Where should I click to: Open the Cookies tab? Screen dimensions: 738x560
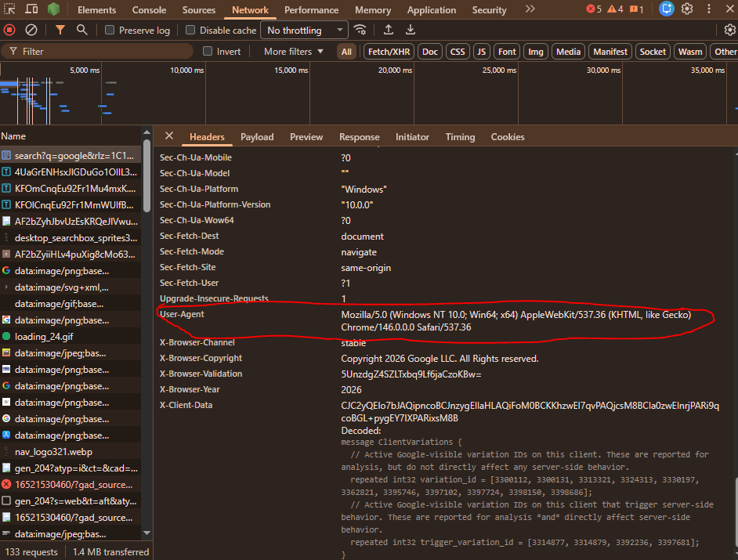click(508, 137)
